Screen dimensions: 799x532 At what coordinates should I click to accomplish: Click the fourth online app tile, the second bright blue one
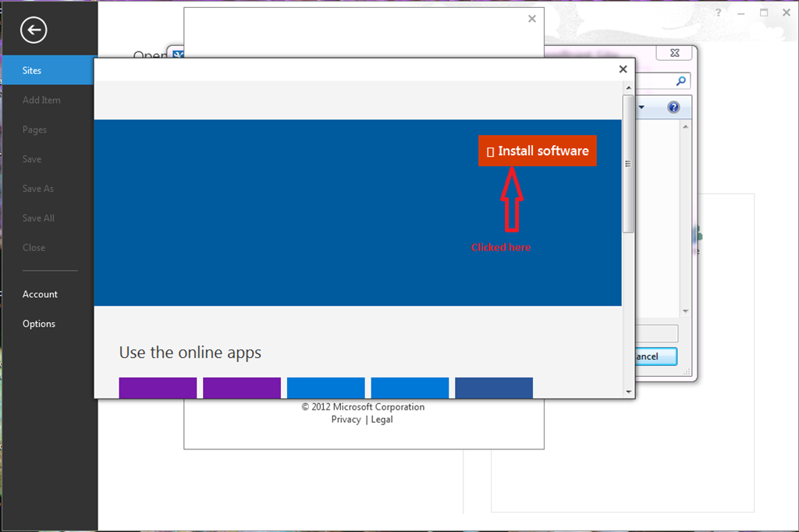[x=410, y=388]
